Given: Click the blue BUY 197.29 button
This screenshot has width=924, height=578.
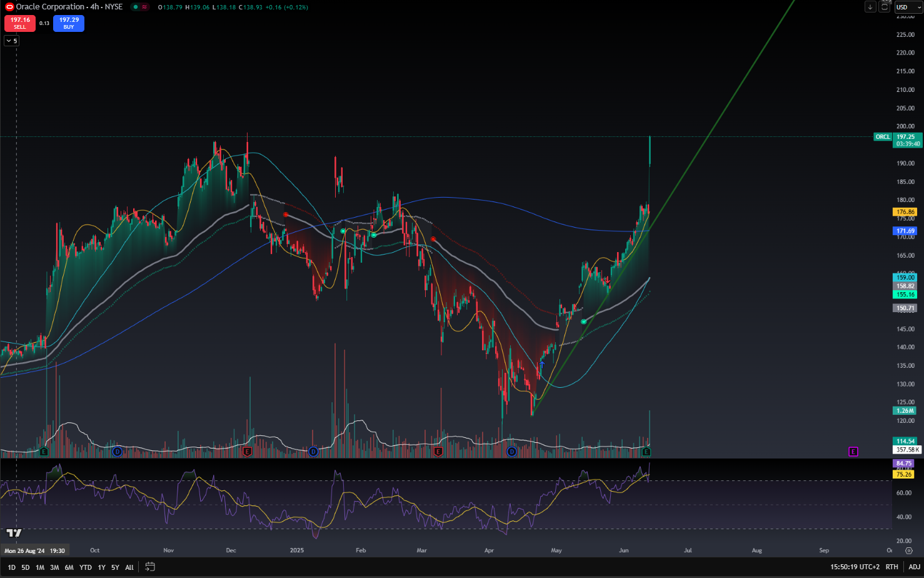Looking at the screenshot, I should point(69,23).
